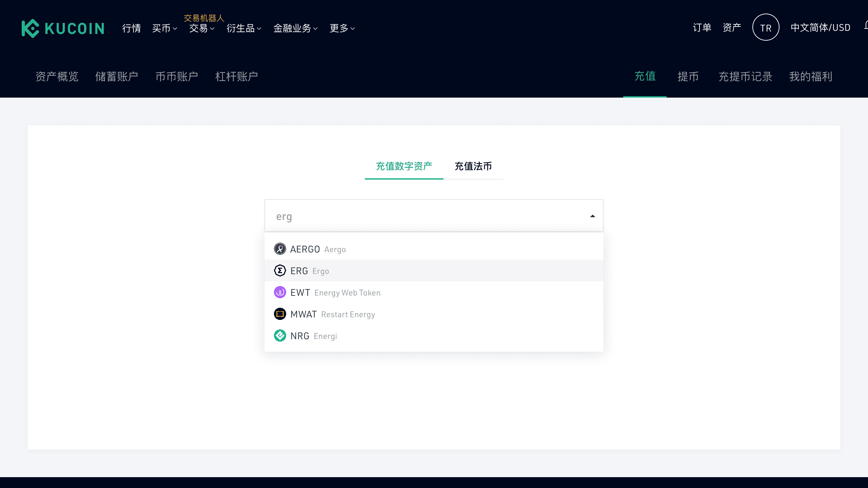Open 中文简体/USD language selector
The height and width of the screenshot is (488, 868).
coord(820,27)
